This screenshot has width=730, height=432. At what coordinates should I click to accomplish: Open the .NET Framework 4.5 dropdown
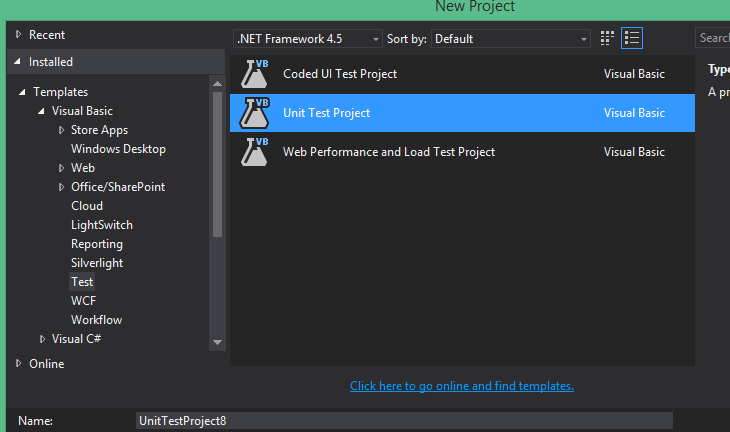tap(308, 39)
